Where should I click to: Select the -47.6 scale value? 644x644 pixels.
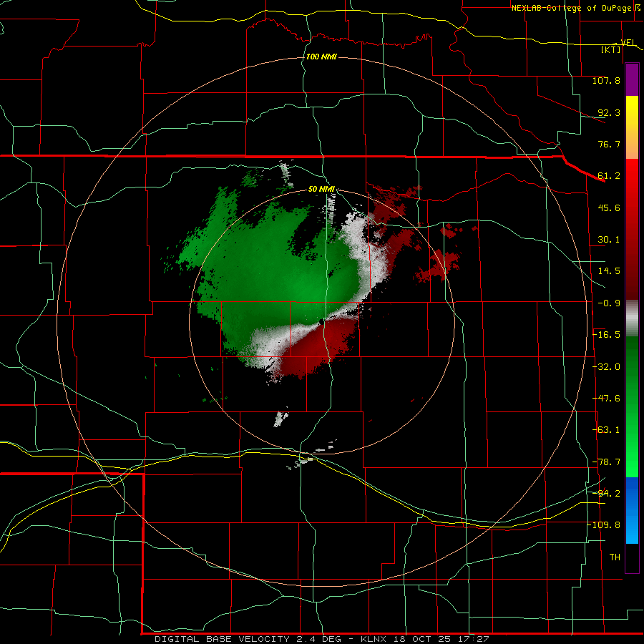606,399
